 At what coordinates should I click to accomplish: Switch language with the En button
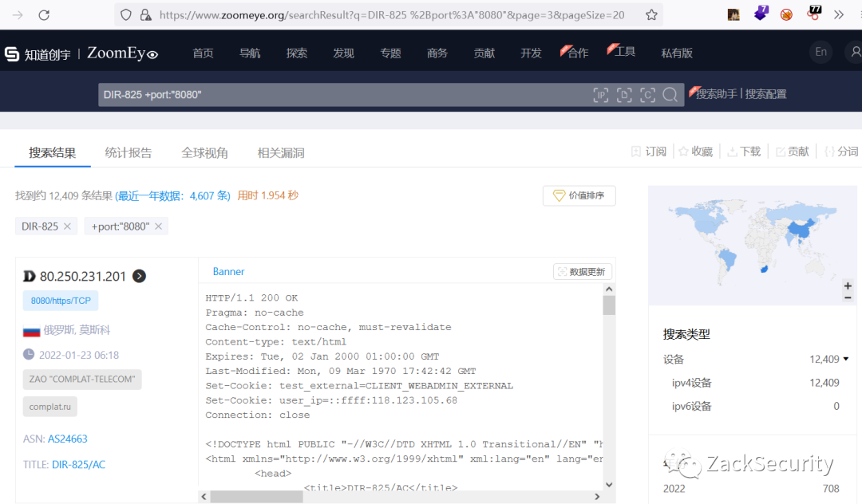coord(820,52)
